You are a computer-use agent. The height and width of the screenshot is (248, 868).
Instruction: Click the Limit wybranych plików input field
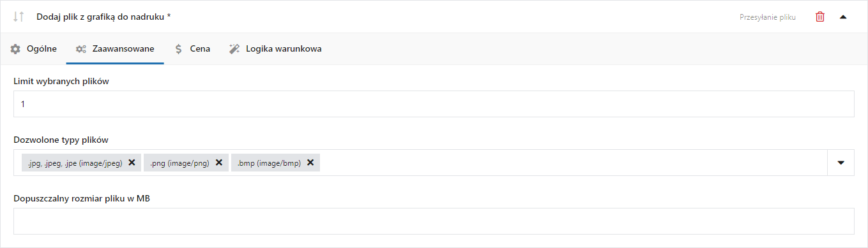pos(434,104)
